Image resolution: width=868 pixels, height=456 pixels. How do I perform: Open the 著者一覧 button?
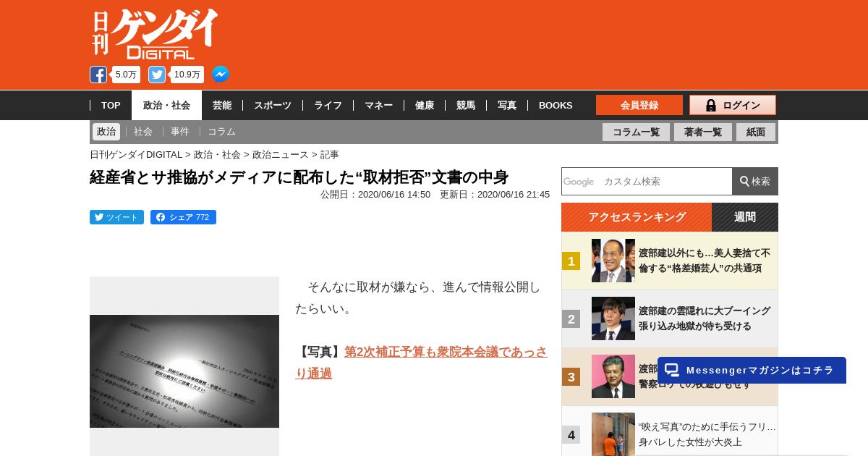pyautogui.click(x=703, y=132)
